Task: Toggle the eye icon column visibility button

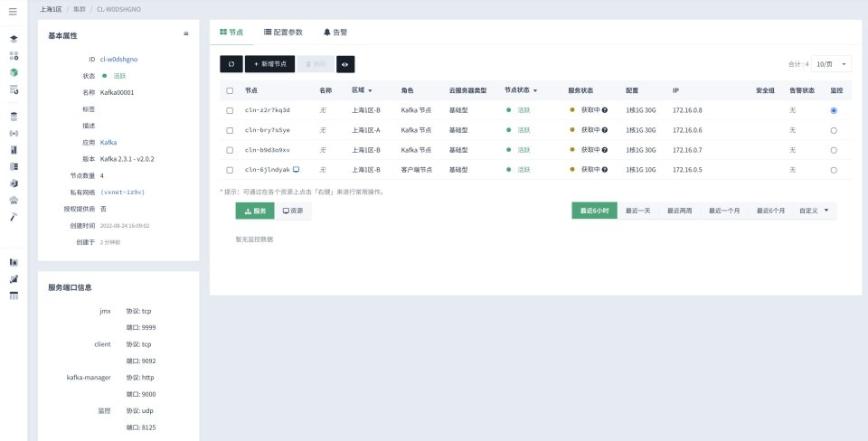Action: pos(346,64)
